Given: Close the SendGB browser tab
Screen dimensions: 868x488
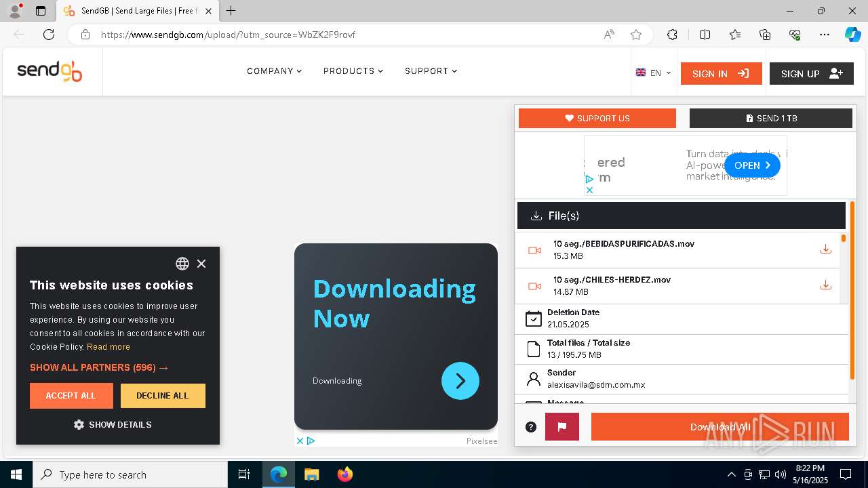Looking at the screenshot, I should click(209, 11).
